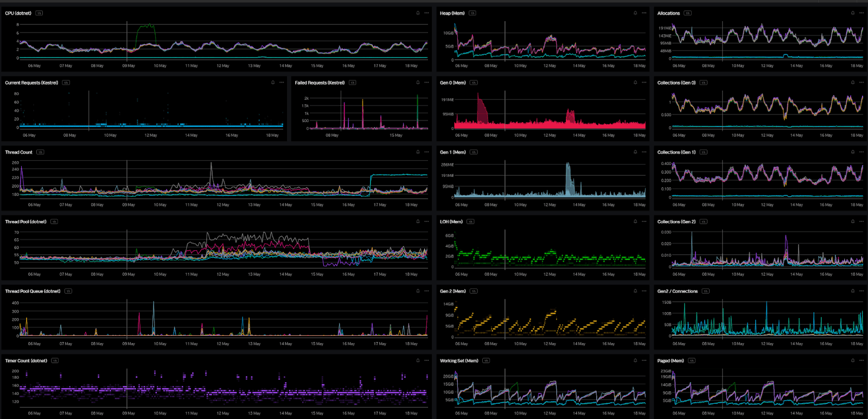Click the bell icon on Gen 1 (Mem) panel

(x=635, y=152)
